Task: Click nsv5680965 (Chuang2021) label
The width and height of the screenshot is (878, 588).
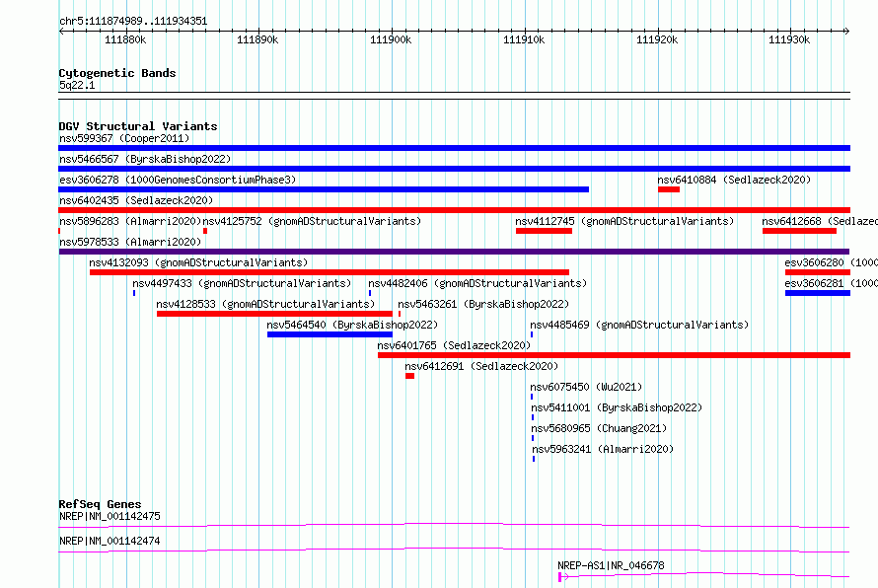Action: [599, 428]
